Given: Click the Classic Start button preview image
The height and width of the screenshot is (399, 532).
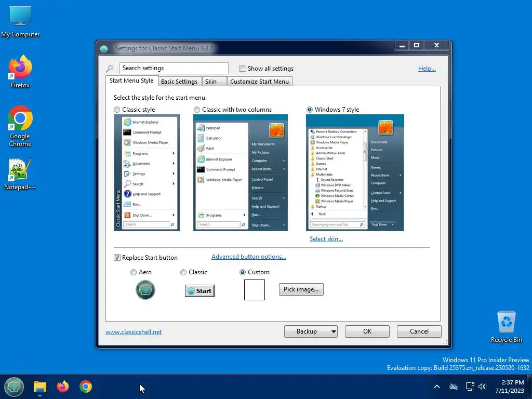Looking at the screenshot, I should (x=199, y=291).
